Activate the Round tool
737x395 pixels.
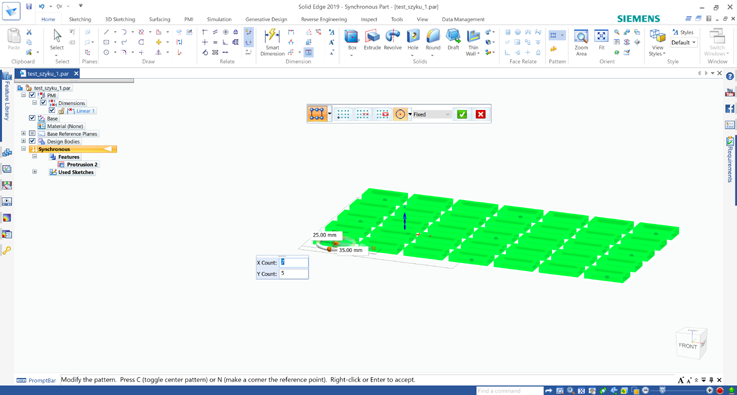tap(433, 40)
